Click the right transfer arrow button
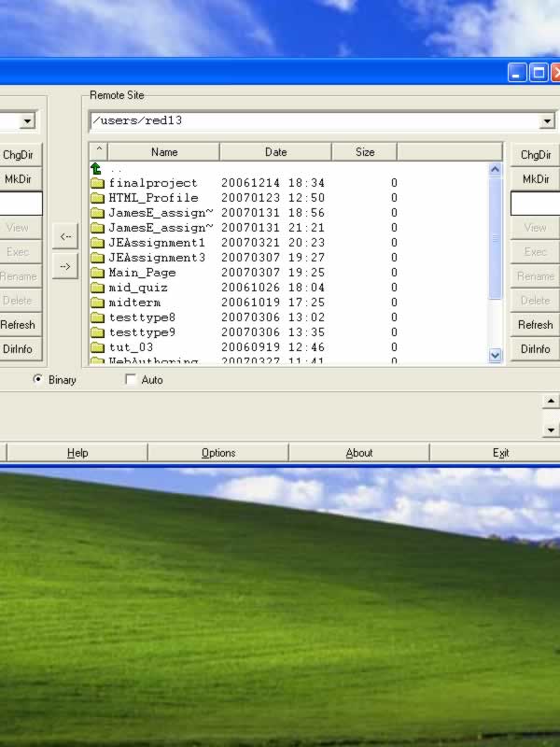560x747 pixels. pos(65,266)
